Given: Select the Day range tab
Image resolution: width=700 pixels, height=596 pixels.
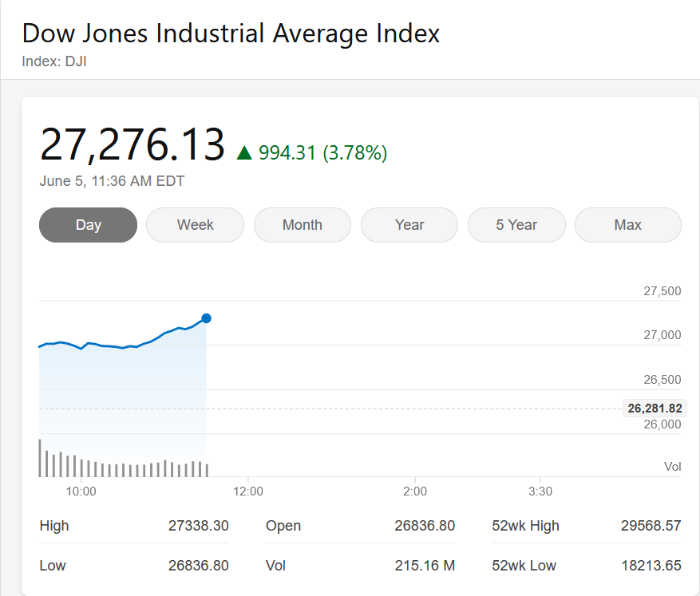Looking at the screenshot, I should pyautogui.click(x=88, y=225).
